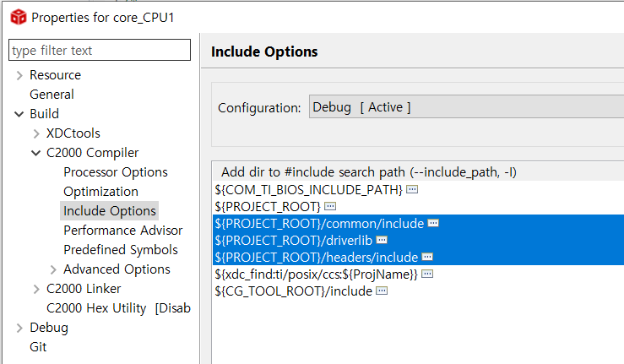Click the ellipsis icon after headers/include path

pos(427,257)
